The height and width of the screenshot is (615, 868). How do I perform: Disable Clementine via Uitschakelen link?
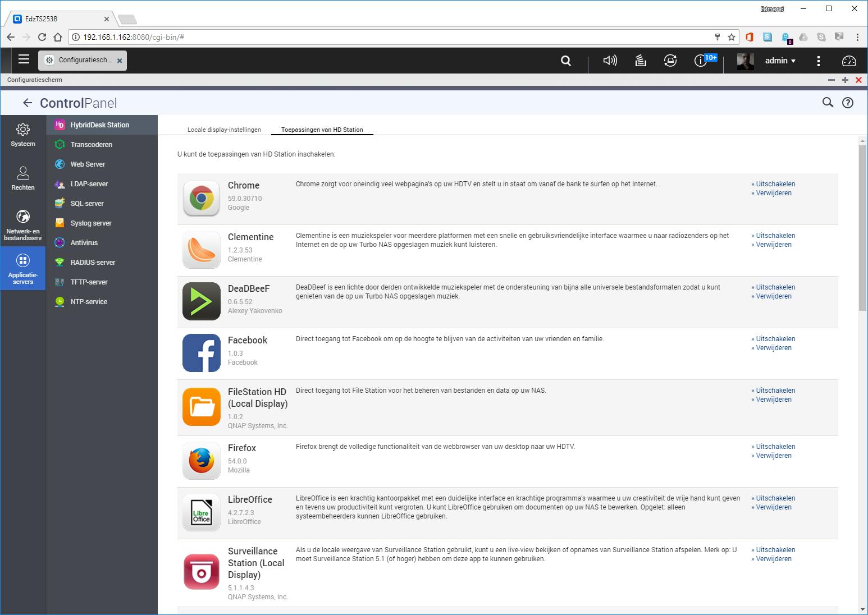tap(773, 236)
